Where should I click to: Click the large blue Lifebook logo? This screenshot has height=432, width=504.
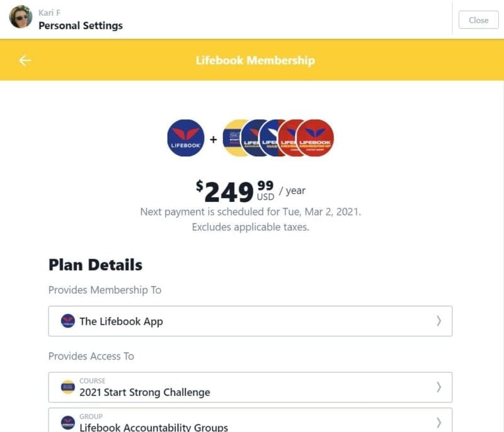(186, 138)
